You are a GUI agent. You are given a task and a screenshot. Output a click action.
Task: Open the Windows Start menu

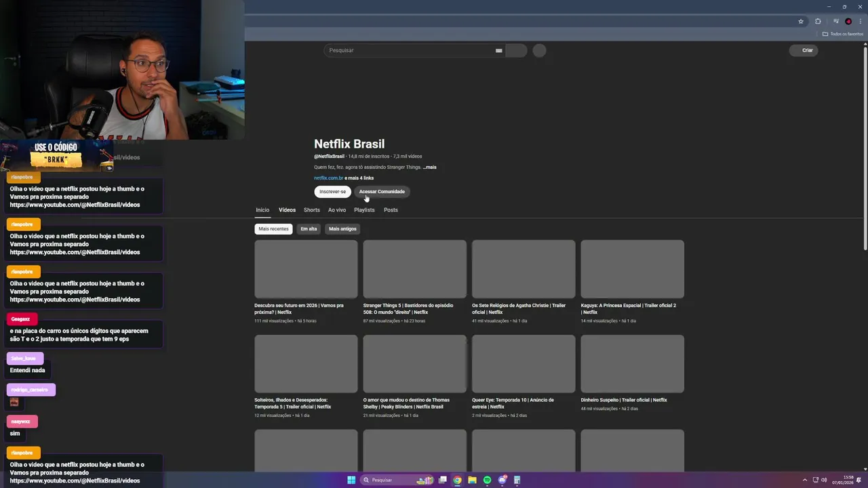click(351, 480)
